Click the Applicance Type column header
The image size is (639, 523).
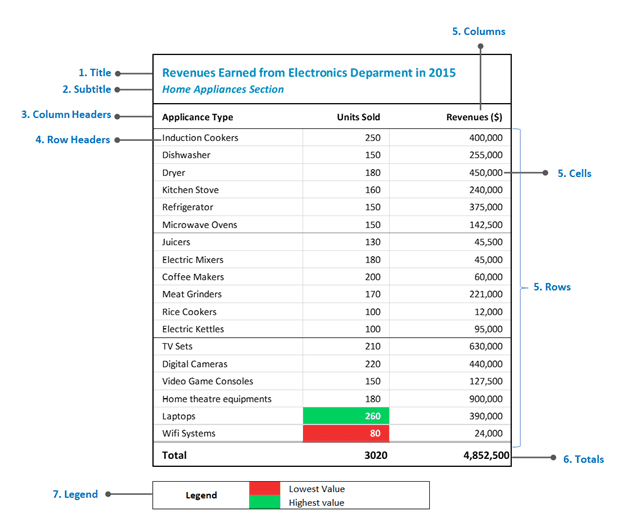[x=198, y=117]
